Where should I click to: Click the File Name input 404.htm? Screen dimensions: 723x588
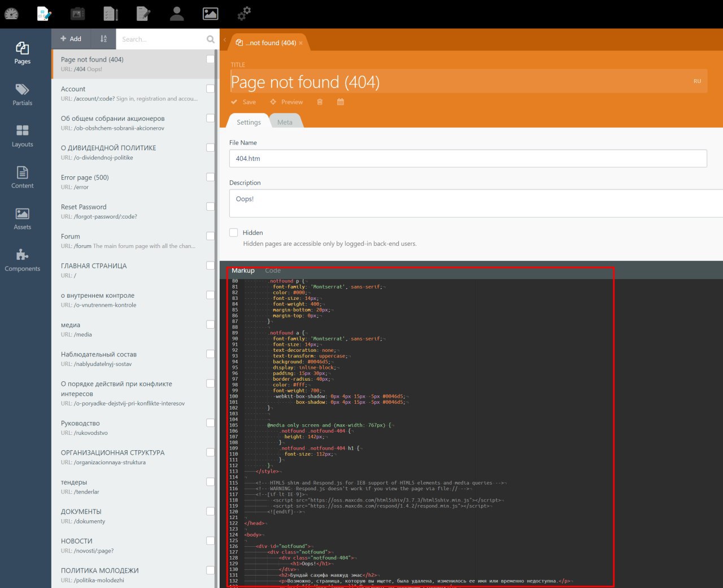click(468, 159)
